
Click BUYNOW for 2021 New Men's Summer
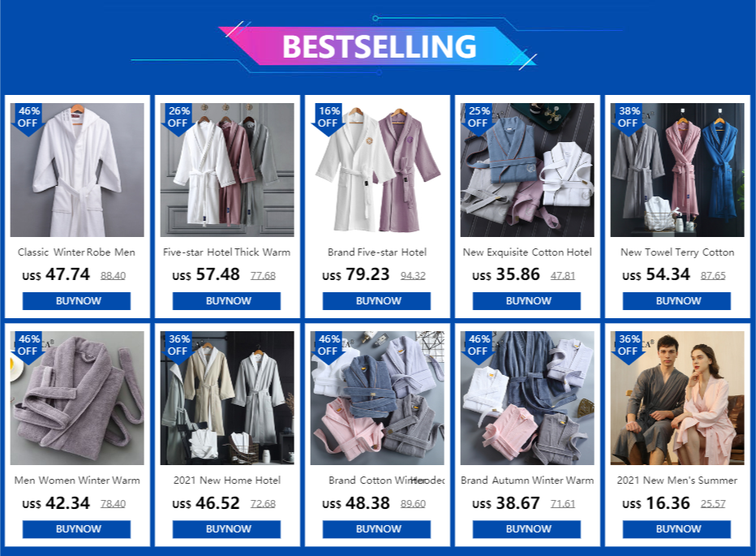point(677,529)
